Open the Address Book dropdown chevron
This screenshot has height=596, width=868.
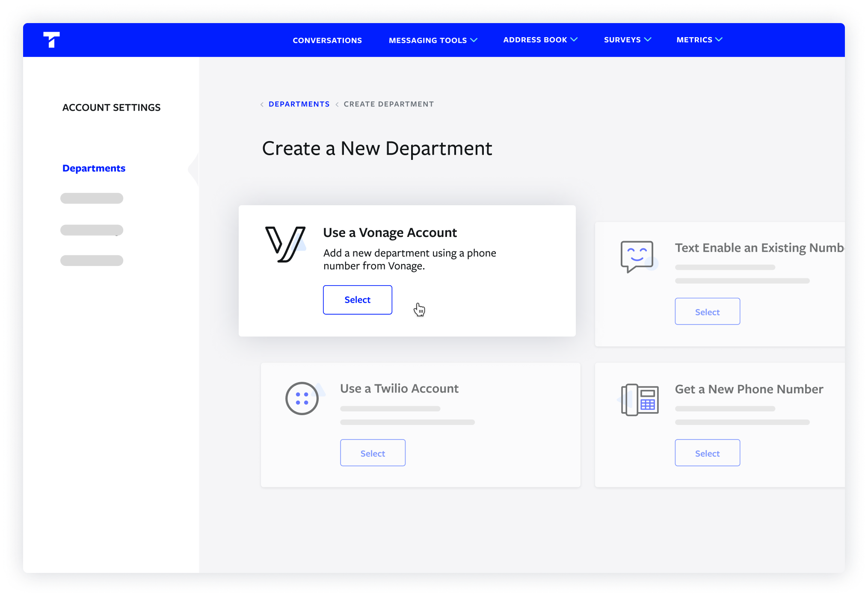pos(574,39)
